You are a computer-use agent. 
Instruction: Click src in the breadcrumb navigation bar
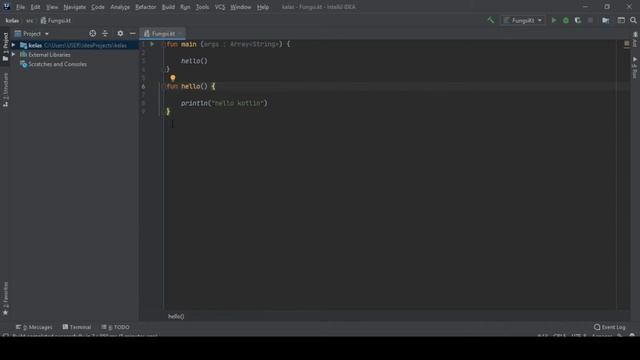point(29,20)
